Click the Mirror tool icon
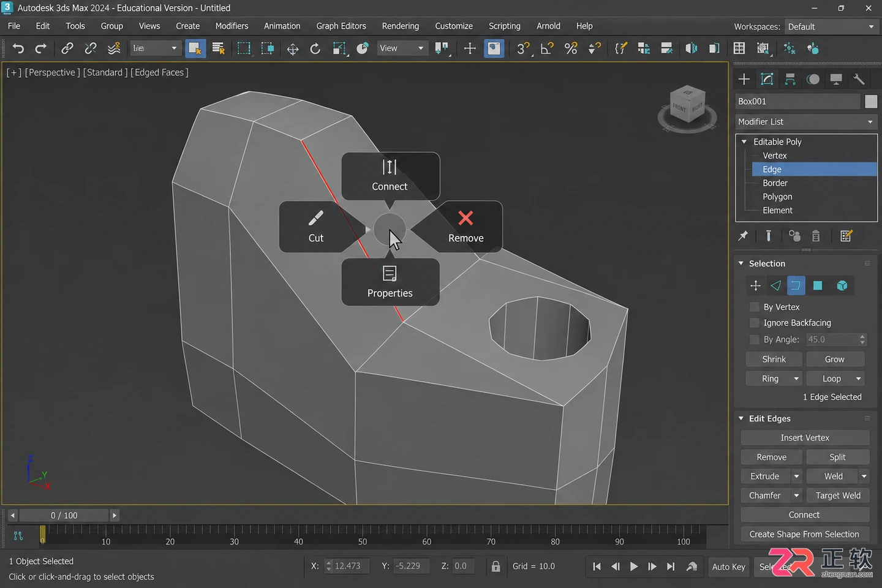Screen dimensions: 882x588 pyautogui.click(x=691, y=48)
